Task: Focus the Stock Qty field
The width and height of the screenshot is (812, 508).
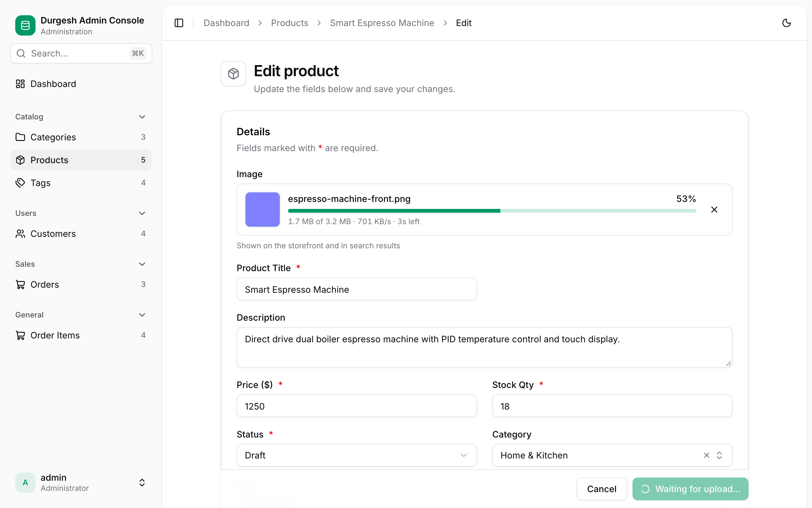Action: 612,406
